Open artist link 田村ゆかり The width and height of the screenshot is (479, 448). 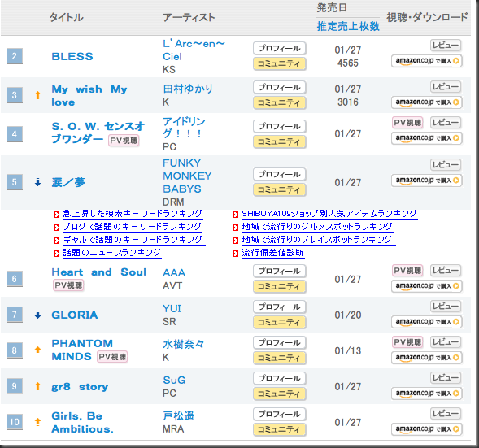point(188,89)
